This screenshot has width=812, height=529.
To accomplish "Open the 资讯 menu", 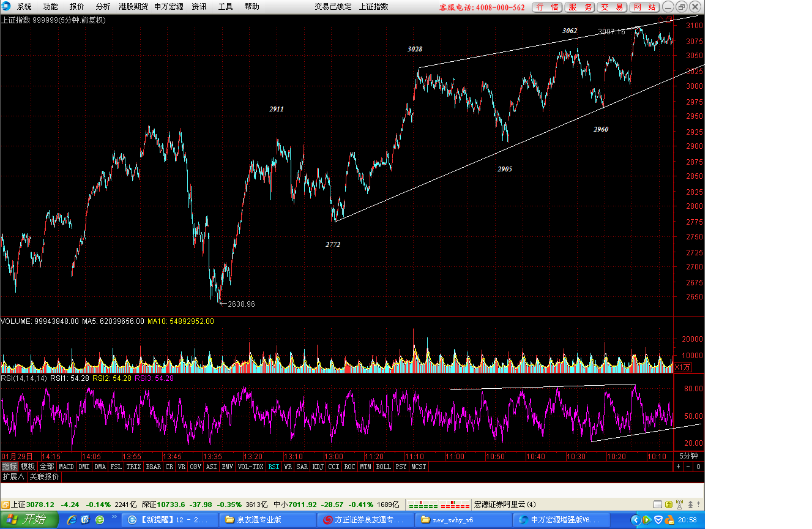I will click(x=199, y=7).
